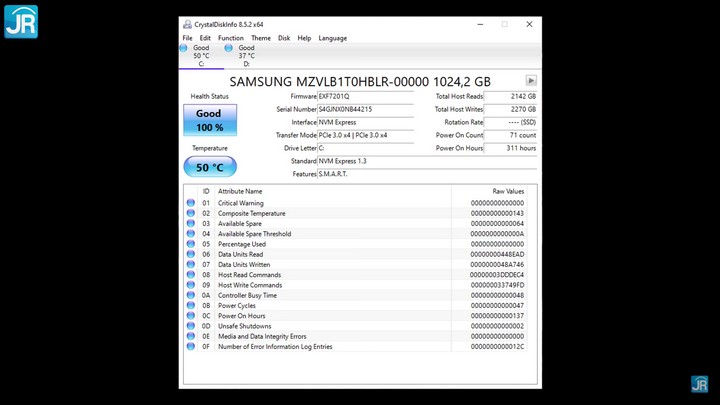
Task: Select the Unsafe Shutdowns attribute name
Action: 245,326
